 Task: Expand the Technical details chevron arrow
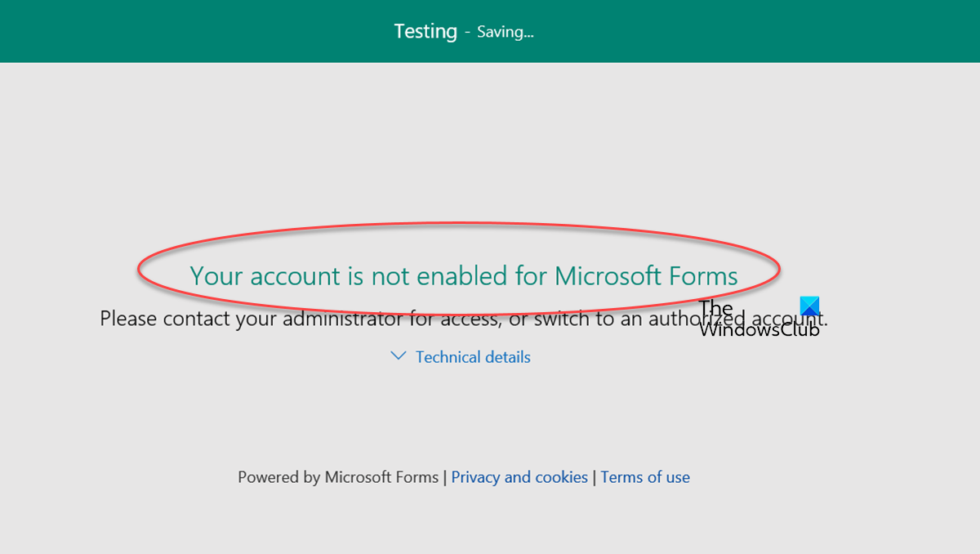pos(399,356)
